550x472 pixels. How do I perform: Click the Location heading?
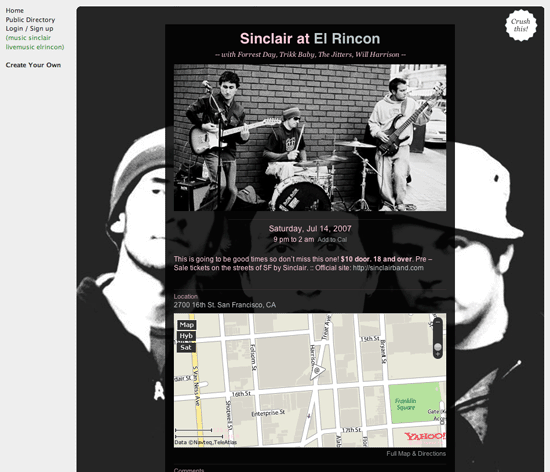pos(186,296)
